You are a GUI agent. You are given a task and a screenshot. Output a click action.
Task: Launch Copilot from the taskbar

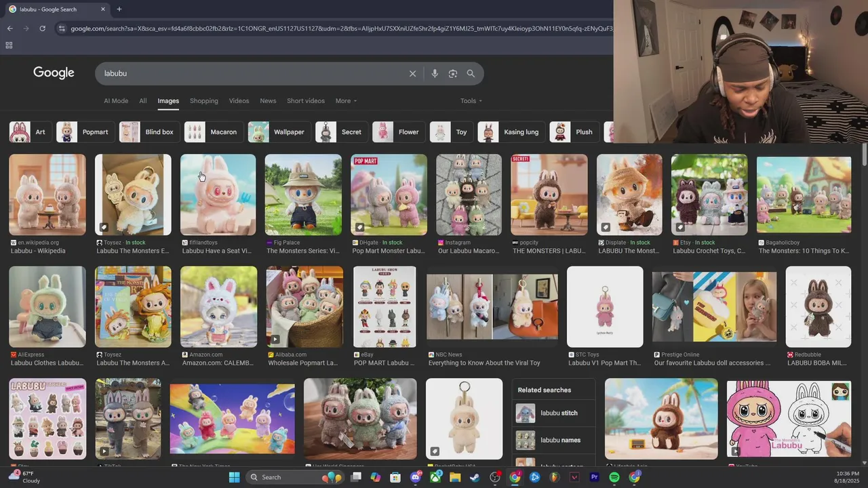pyautogui.click(x=376, y=477)
